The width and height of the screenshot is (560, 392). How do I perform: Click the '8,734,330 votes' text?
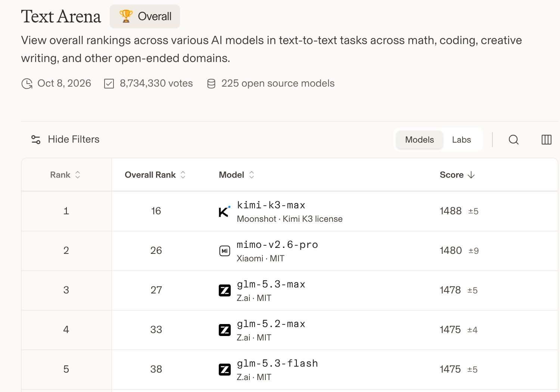pos(156,83)
